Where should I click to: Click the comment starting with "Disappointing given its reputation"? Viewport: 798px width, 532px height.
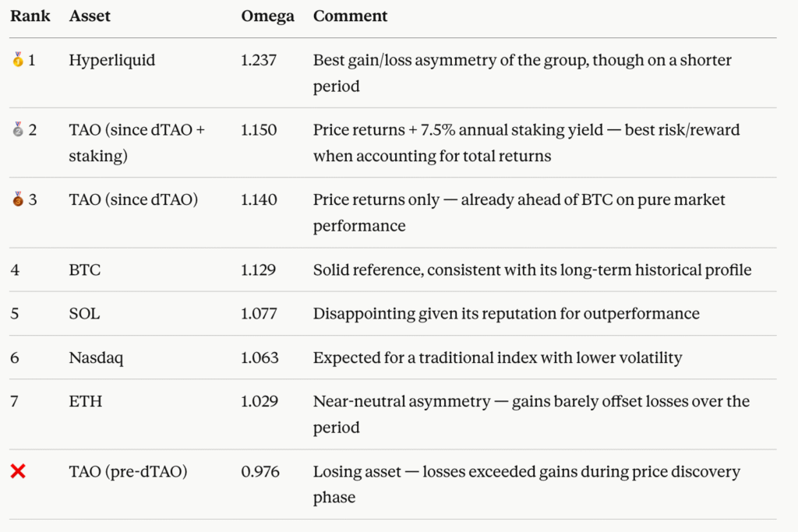point(507,314)
